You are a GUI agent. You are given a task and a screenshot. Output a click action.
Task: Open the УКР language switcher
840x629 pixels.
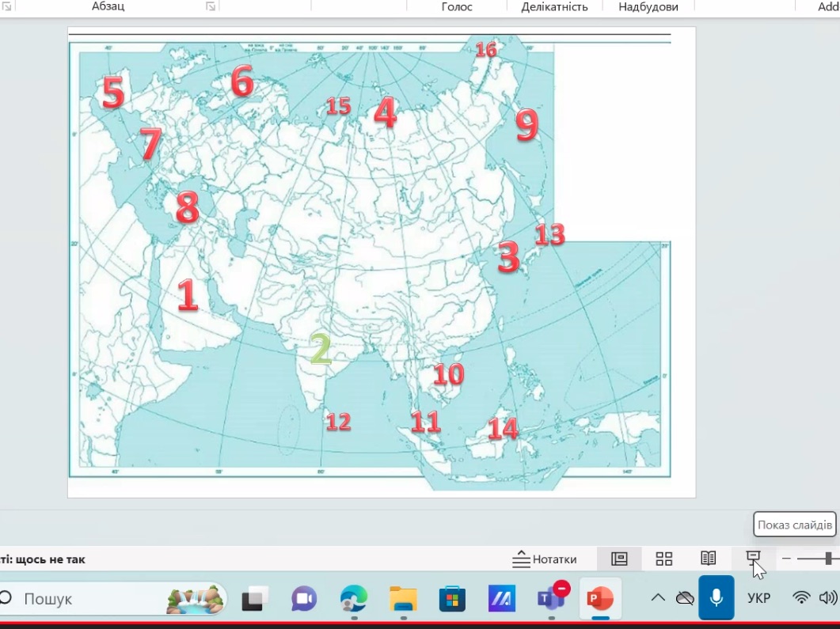pyautogui.click(x=758, y=598)
